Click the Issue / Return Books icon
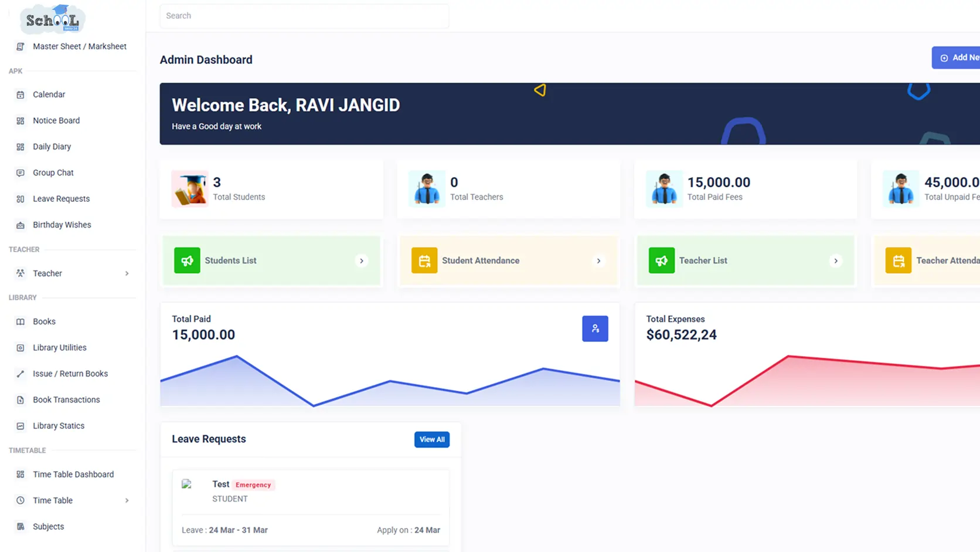Screen dimensions: 980x552 pos(21,374)
